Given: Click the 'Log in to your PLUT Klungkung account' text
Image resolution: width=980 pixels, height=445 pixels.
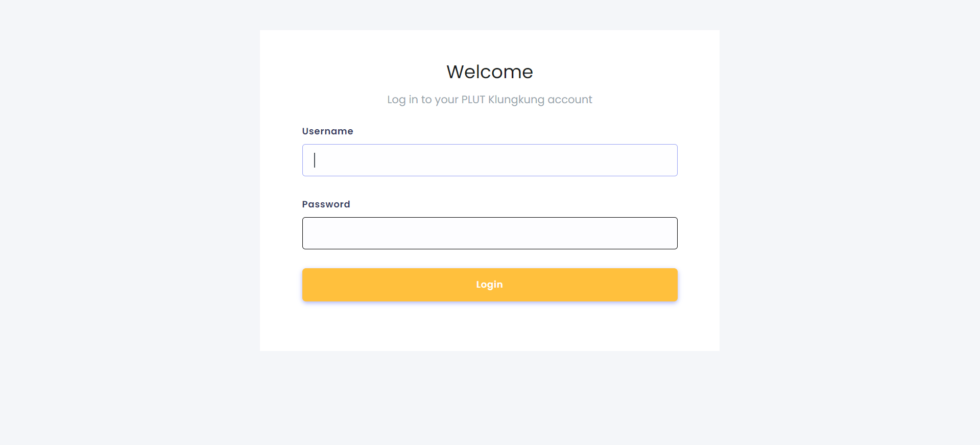Looking at the screenshot, I should coord(489,100).
